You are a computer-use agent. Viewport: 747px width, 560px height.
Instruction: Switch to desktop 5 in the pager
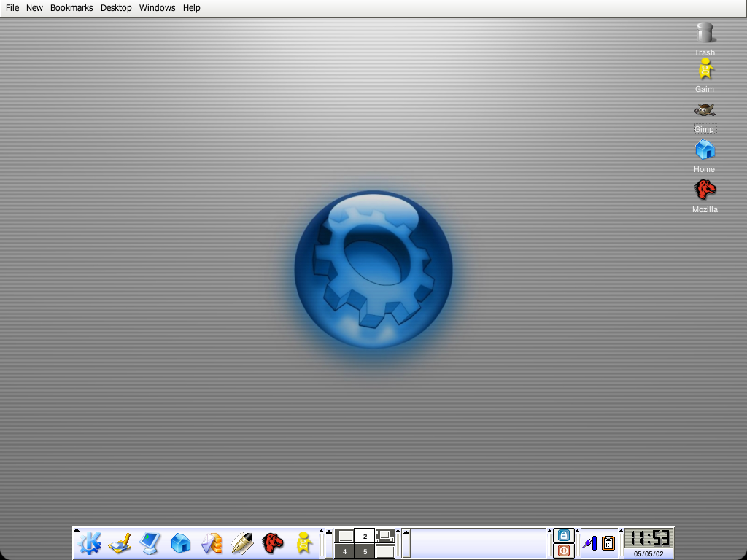click(x=365, y=551)
